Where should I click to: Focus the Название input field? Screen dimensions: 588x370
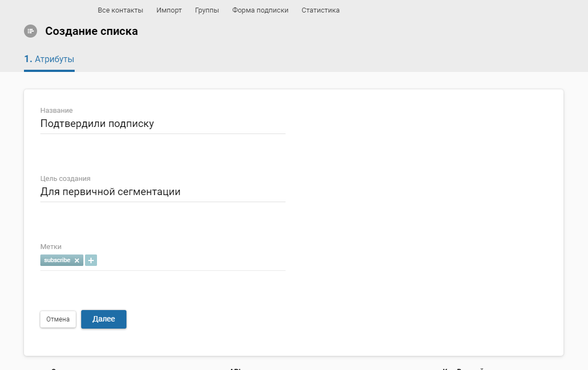tap(162, 124)
